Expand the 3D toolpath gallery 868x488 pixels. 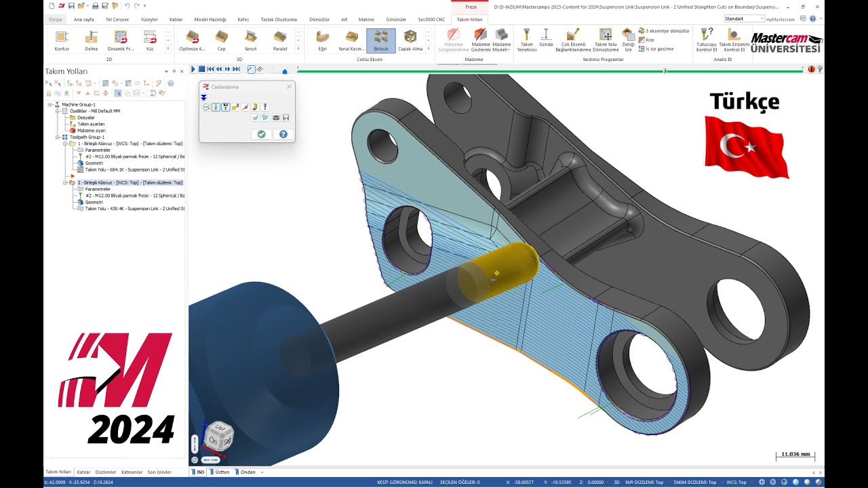point(298,50)
